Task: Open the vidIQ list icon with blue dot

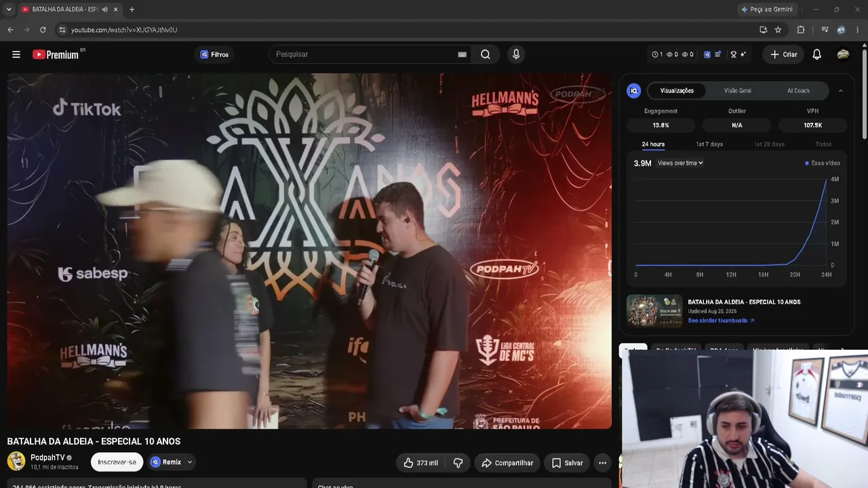Action: click(717, 54)
